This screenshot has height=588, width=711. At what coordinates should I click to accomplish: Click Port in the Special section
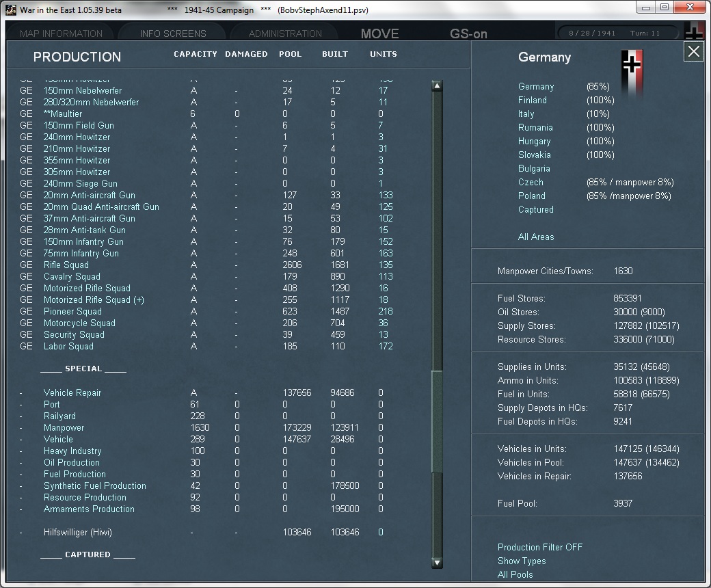[x=52, y=404]
